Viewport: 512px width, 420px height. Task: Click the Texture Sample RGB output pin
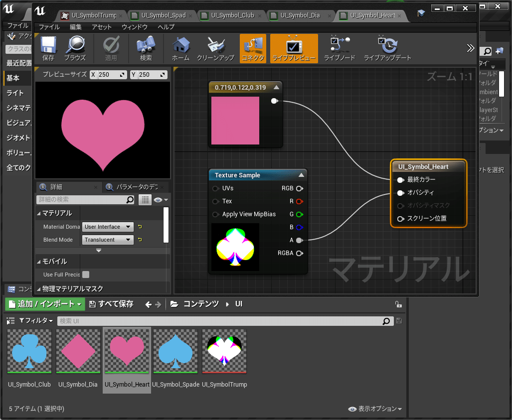(x=300, y=188)
